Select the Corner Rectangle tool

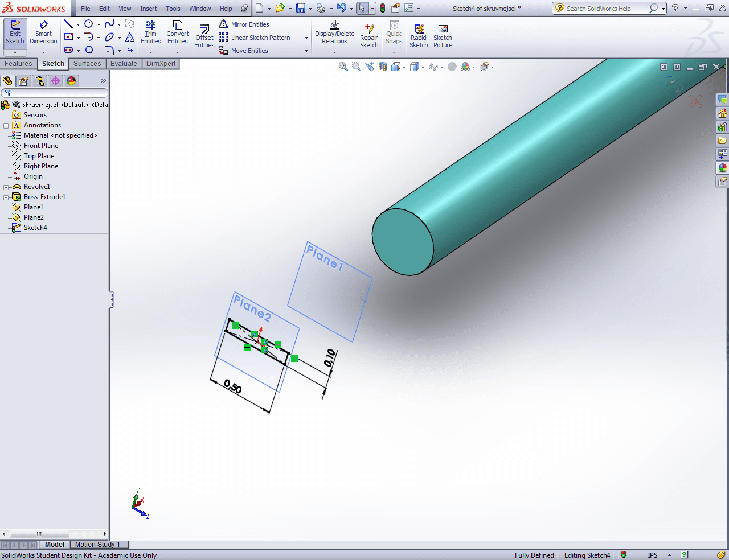coord(68,37)
